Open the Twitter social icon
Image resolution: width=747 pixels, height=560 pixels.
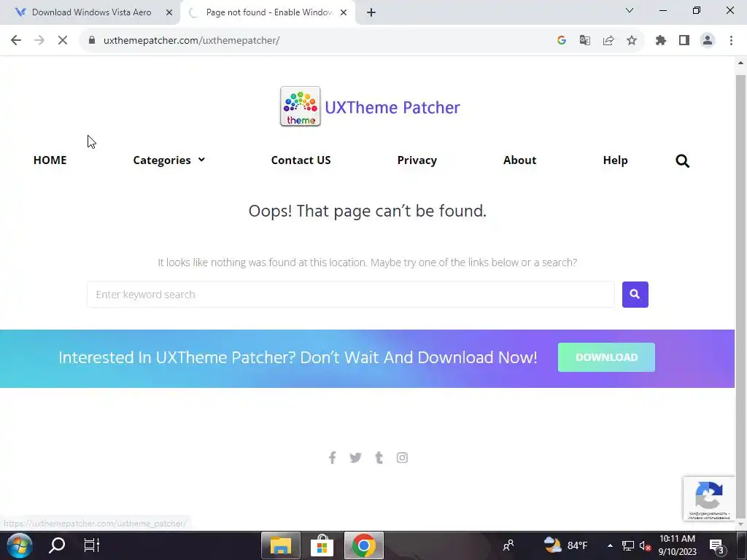[355, 458]
